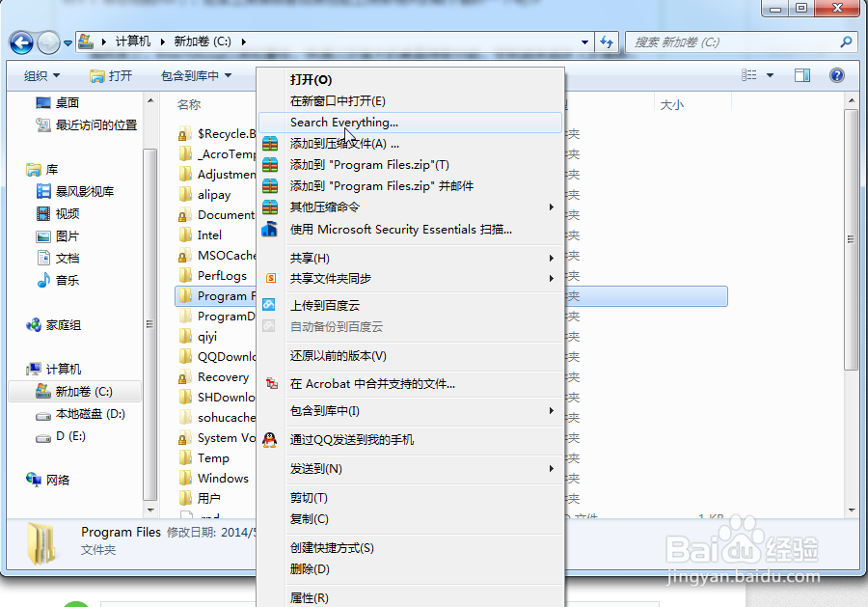
Task: Click the 大小 column header
Action: tap(672, 104)
